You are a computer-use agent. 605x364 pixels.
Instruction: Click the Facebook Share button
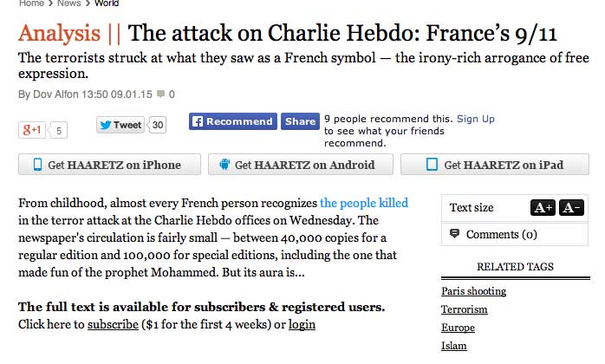tap(300, 121)
